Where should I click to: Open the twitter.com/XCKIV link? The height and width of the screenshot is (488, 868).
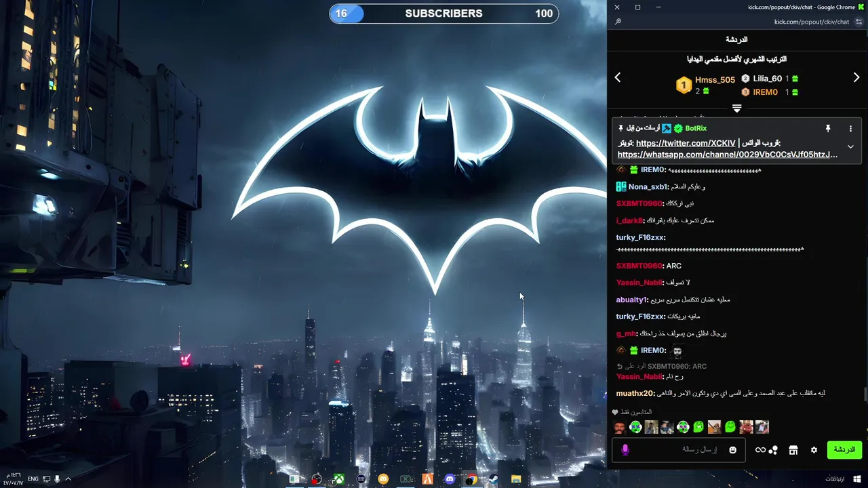pos(686,143)
